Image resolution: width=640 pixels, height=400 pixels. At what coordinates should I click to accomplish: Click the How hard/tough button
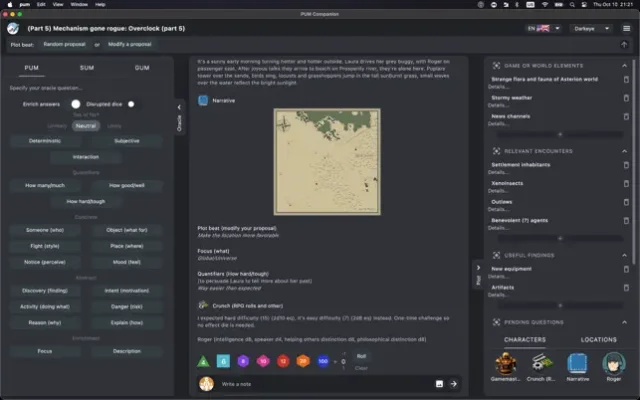point(86,202)
